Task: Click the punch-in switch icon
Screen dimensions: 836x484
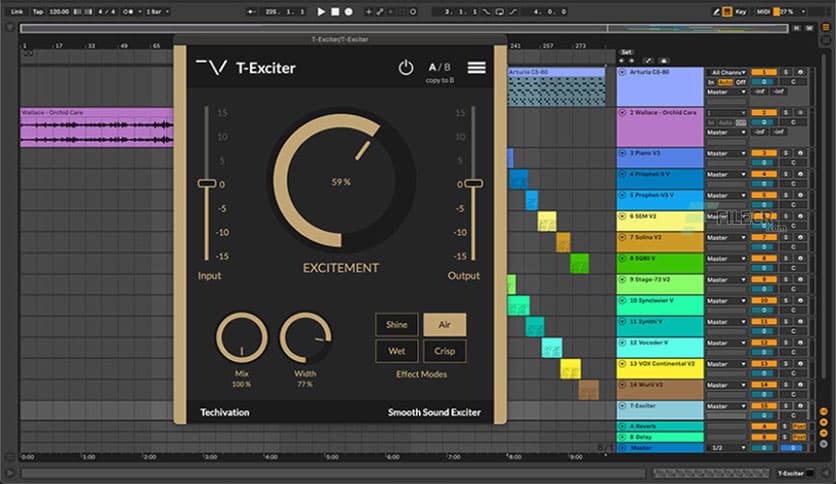Action: (486, 11)
